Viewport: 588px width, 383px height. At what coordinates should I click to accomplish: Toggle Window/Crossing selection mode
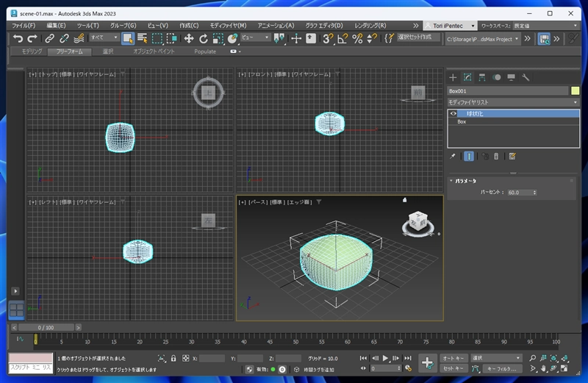click(x=172, y=38)
